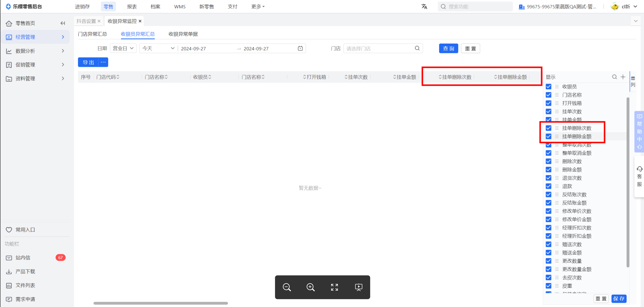Expand the 数据分析 sidebar menu

(35, 51)
